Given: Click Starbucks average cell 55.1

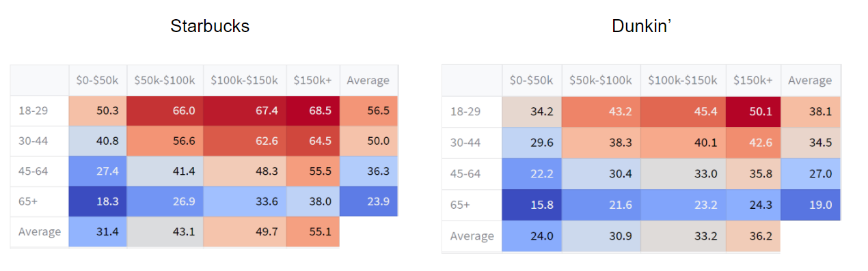Looking at the screenshot, I should [x=313, y=231].
